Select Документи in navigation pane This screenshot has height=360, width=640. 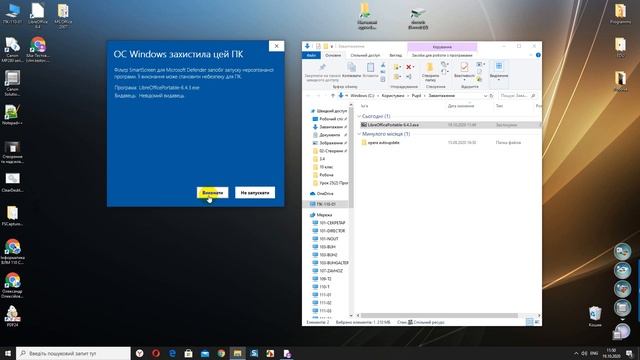click(330, 135)
